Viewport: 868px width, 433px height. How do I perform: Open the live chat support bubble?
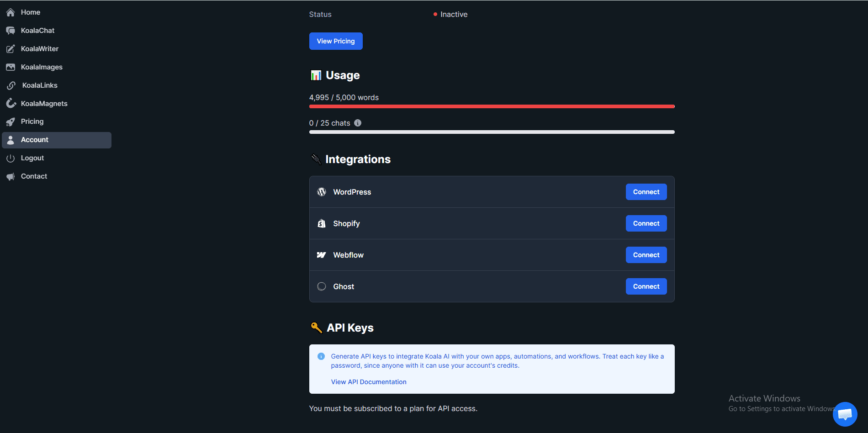coord(845,414)
